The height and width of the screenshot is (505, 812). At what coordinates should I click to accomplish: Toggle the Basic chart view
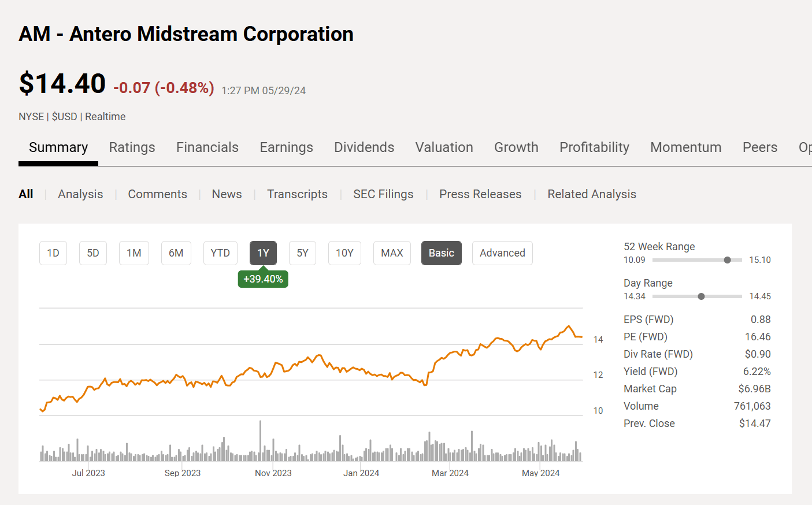(x=441, y=253)
